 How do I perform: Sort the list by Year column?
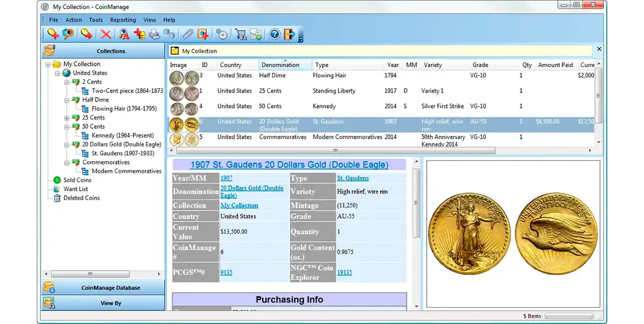[x=393, y=65]
